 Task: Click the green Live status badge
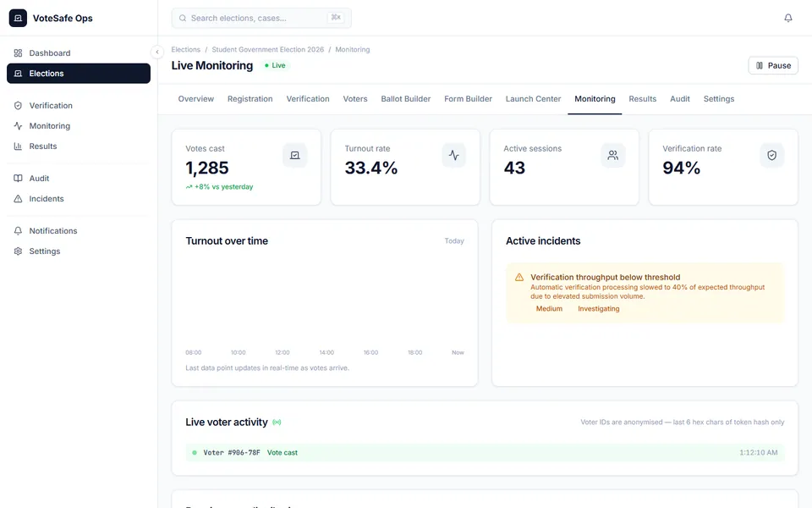275,65
